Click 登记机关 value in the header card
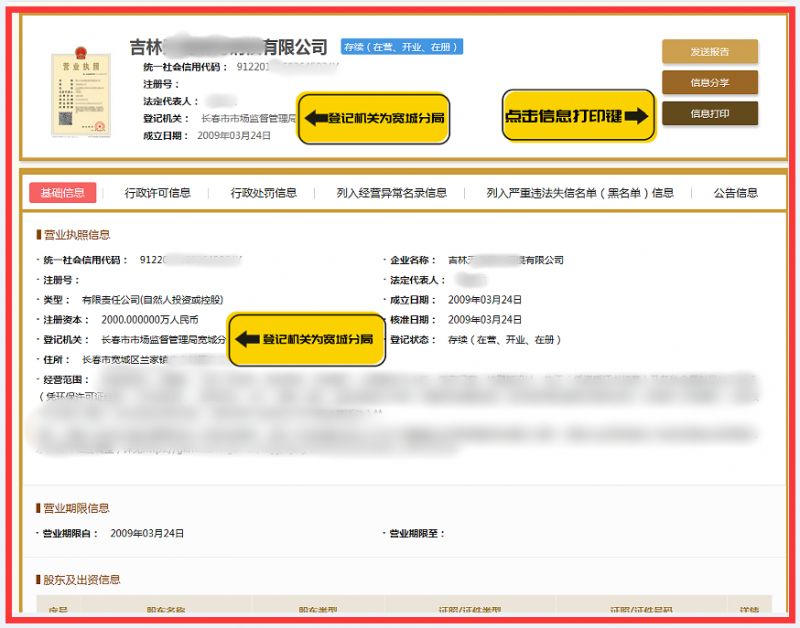This screenshot has width=800, height=628. tap(248, 118)
